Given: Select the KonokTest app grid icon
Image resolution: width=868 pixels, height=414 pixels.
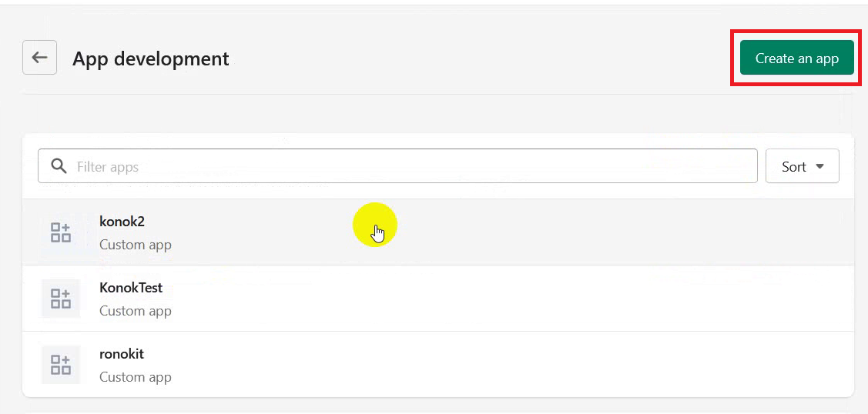Looking at the screenshot, I should (61, 299).
